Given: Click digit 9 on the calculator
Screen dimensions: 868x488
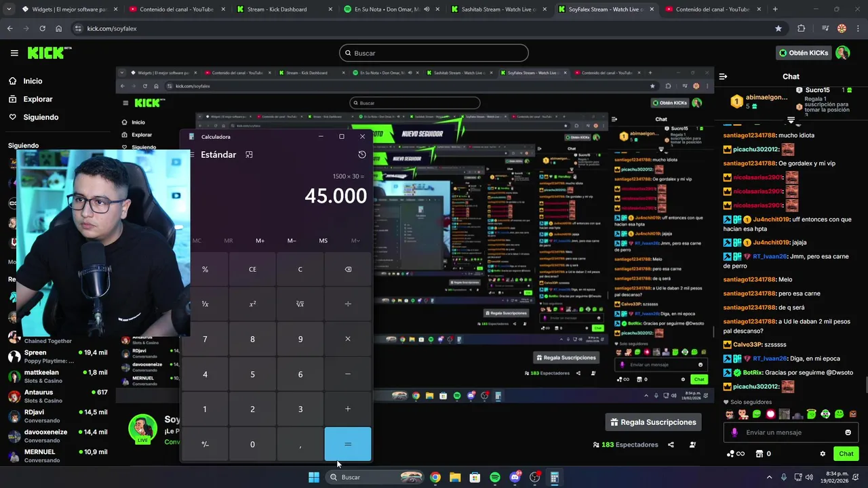Looking at the screenshot, I should [300, 339].
